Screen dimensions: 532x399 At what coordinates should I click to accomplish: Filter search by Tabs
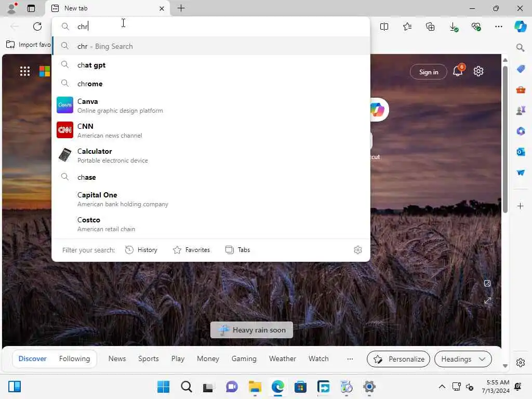[x=237, y=250]
